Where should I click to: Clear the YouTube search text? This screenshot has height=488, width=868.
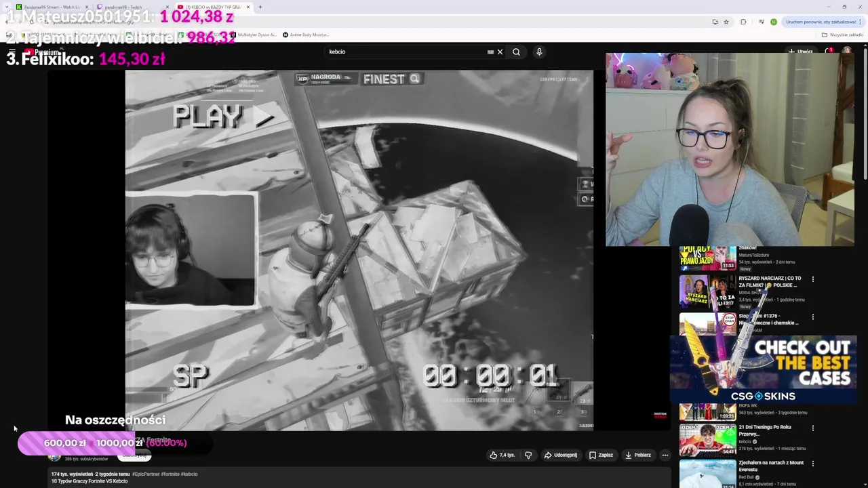(x=500, y=52)
